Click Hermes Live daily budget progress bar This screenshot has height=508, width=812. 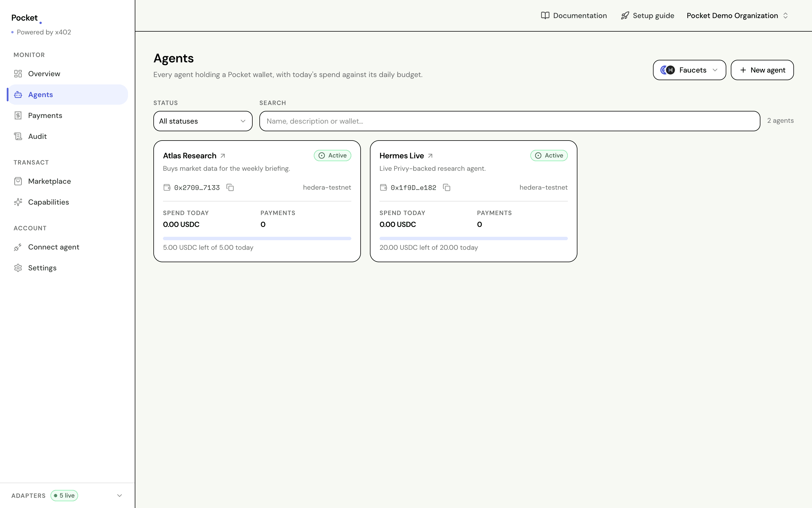(x=473, y=238)
